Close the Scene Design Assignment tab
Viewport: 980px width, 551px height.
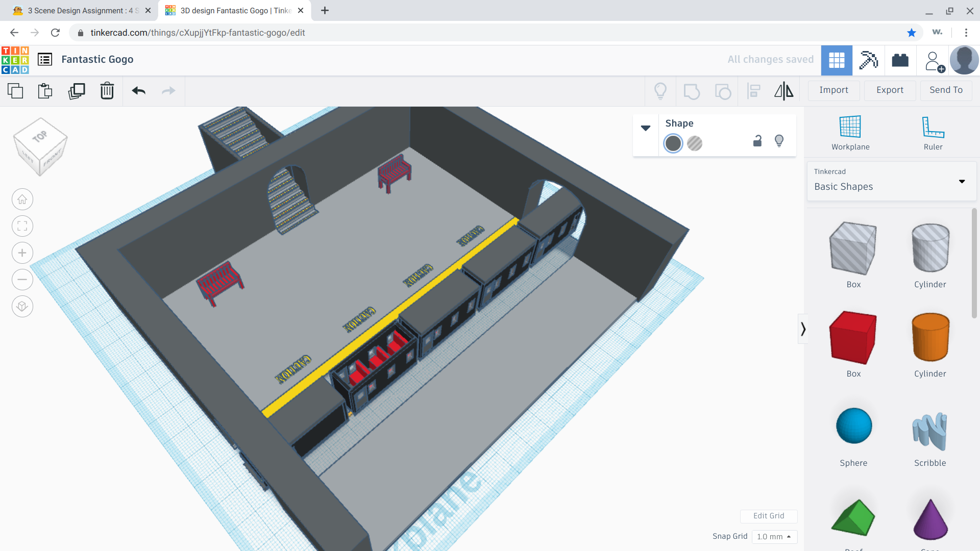point(148,11)
